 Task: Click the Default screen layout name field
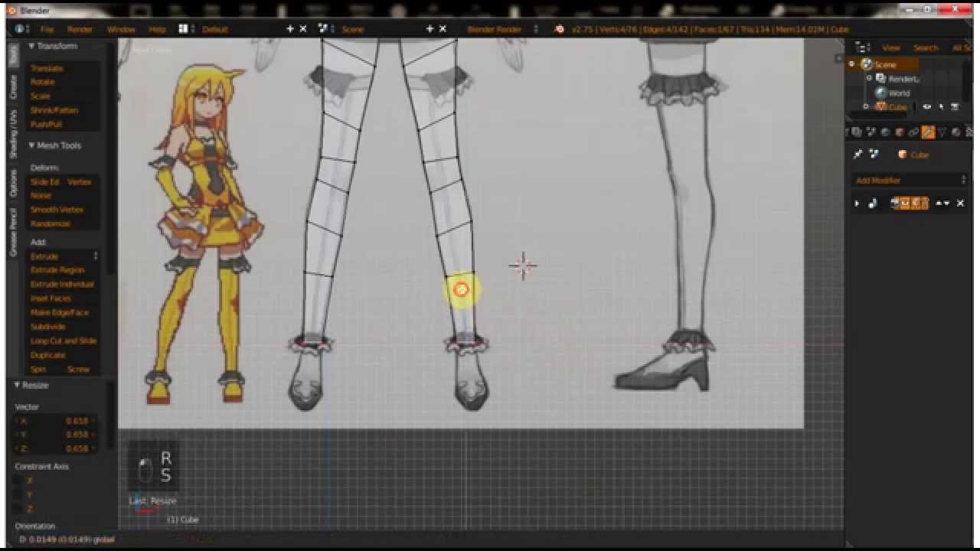[x=237, y=29]
